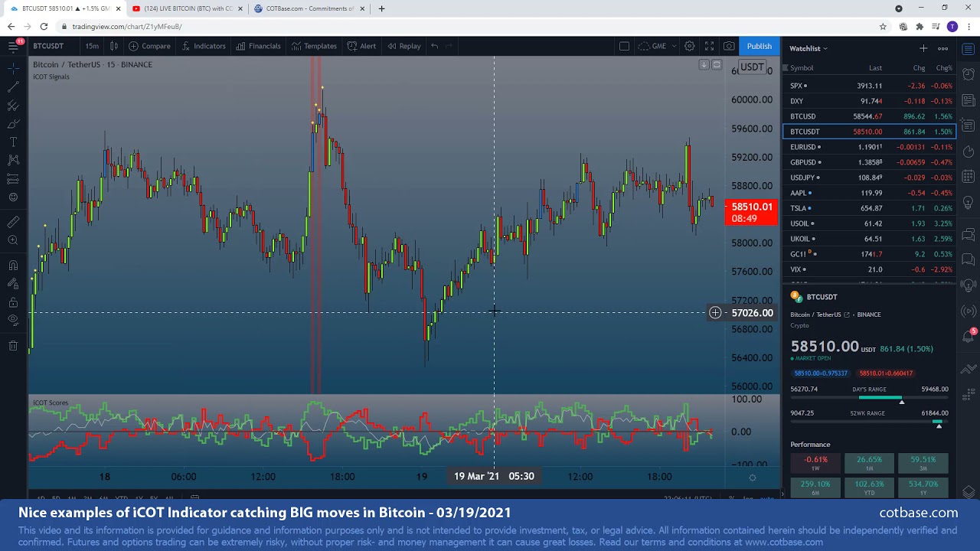Select the measure ruler tool
The width and height of the screenshot is (980, 551).
(x=13, y=222)
